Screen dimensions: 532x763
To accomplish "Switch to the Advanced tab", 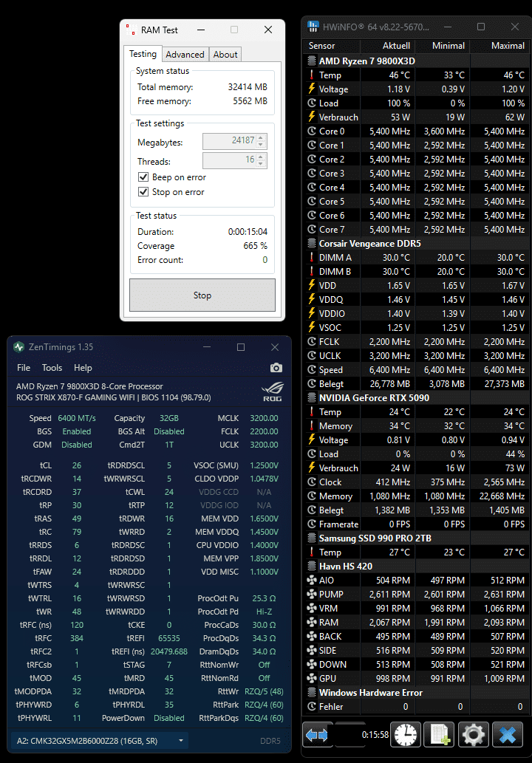I will point(185,55).
